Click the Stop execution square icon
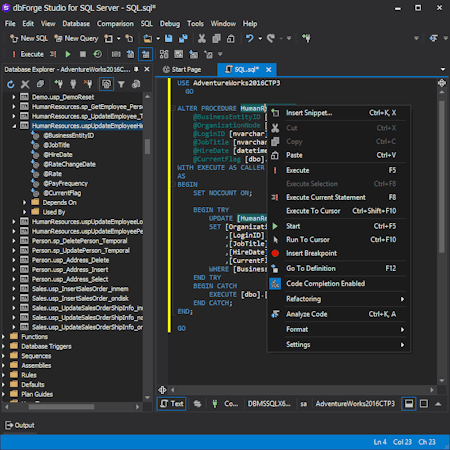The image size is (450, 450). click(x=83, y=54)
